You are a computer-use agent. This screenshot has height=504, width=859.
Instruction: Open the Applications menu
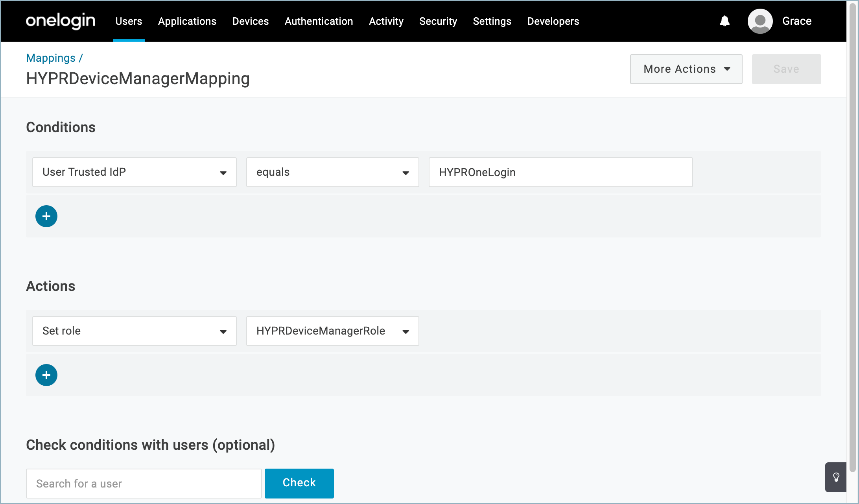[x=187, y=21]
